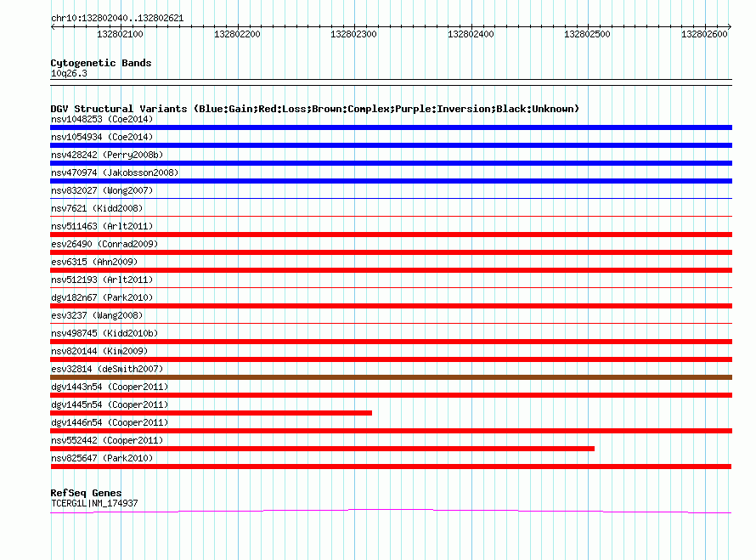Viewport: 756px width, 560px height.
Task: Select the red bar under dgv182n67
Action: pos(391,306)
